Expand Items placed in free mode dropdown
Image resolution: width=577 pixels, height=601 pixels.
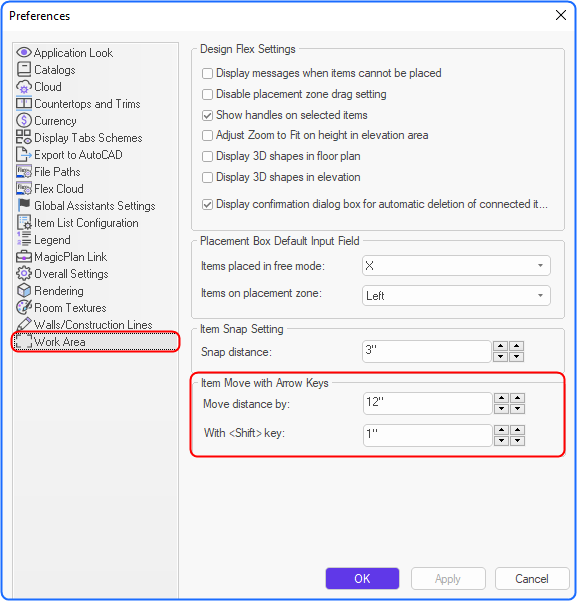point(456,266)
